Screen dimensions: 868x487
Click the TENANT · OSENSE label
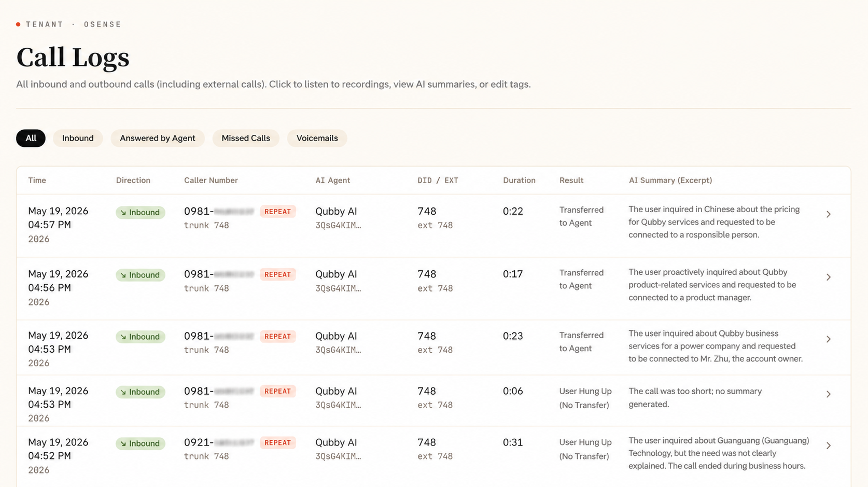[73, 24]
